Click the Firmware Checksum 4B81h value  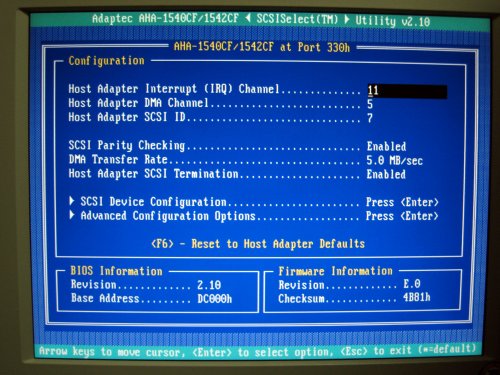417,297
